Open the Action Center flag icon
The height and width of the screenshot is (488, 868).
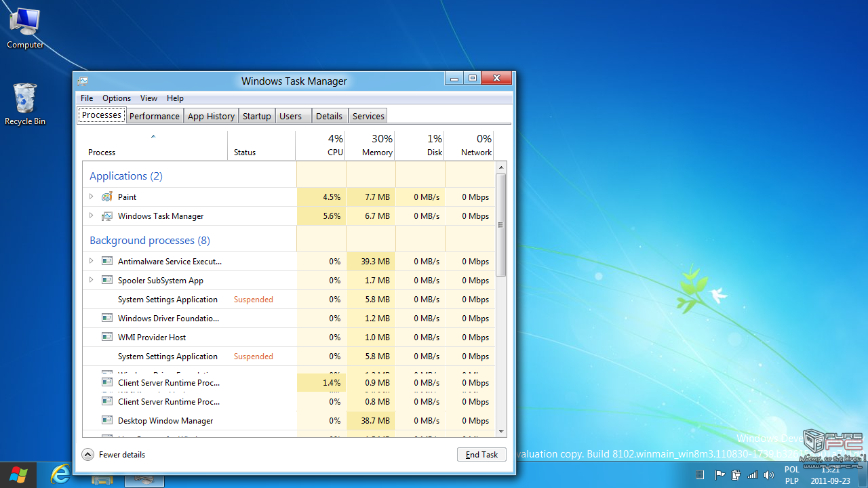[720, 475]
